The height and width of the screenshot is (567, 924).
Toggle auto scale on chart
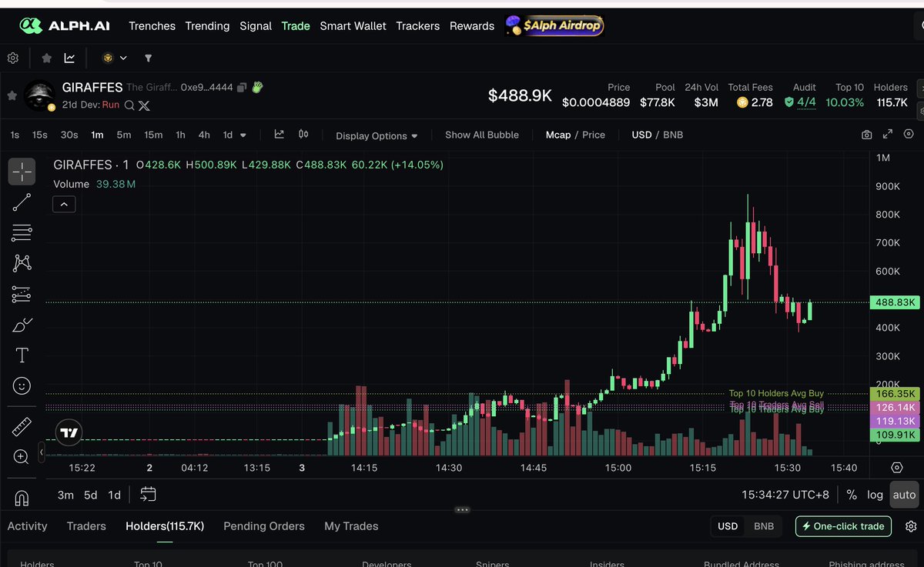[x=905, y=495]
